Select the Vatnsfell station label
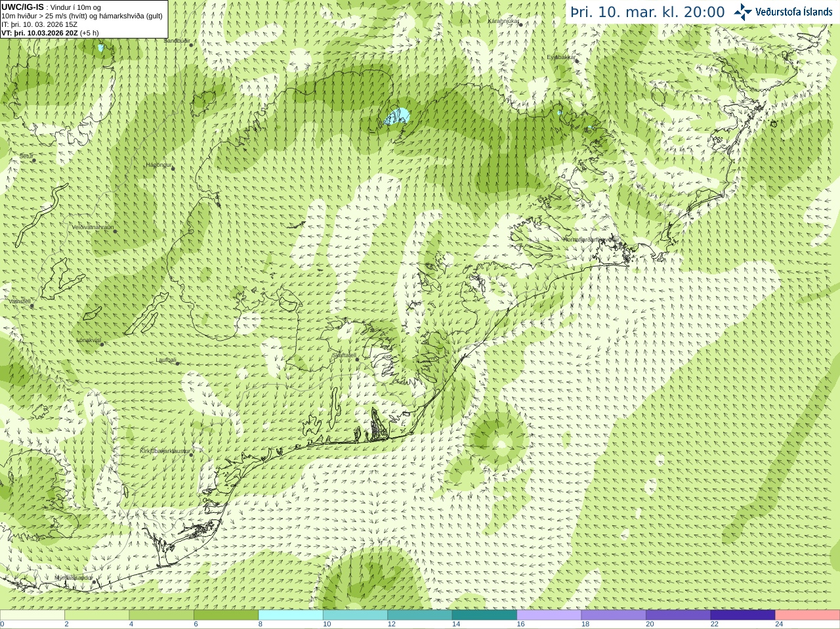Viewport: 840px width, 629px height. coord(20,301)
